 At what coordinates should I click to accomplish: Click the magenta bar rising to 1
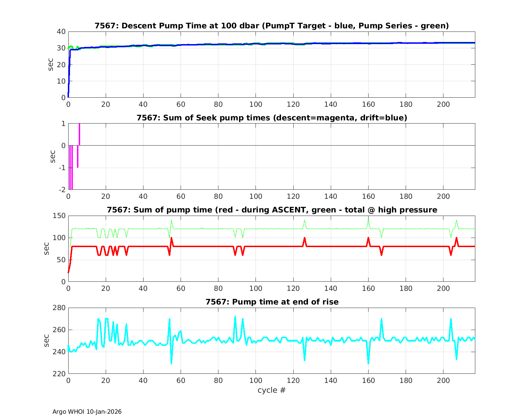click(79, 134)
